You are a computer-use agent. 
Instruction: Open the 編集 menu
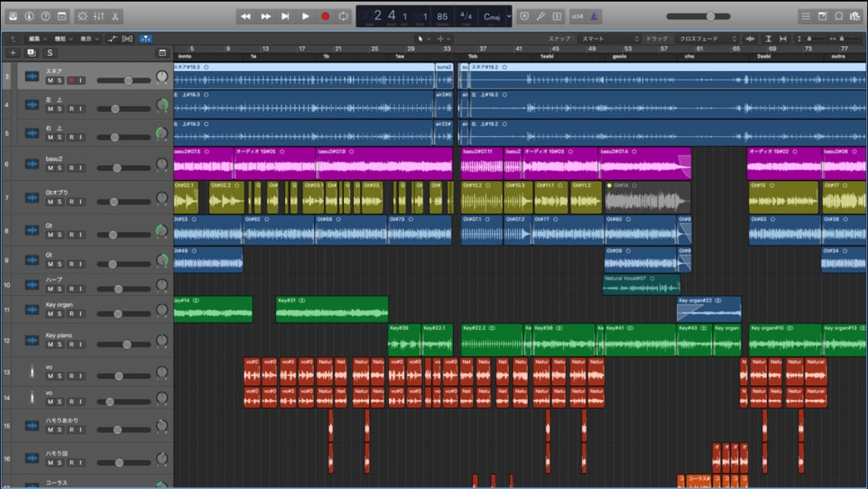click(x=37, y=39)
